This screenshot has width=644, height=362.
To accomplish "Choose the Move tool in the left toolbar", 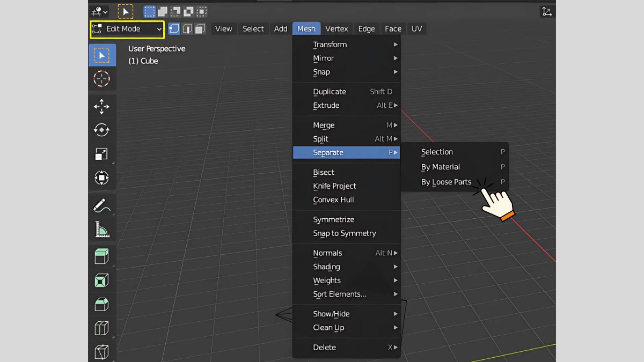I will [102, 107].
